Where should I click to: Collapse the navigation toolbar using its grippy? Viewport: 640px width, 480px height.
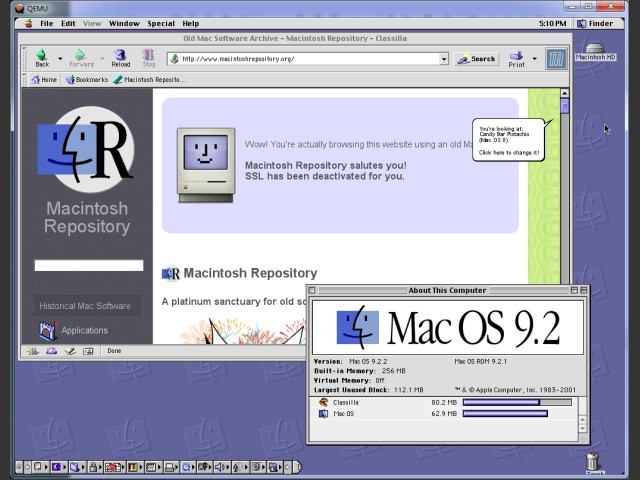click(x=24, y=59)
